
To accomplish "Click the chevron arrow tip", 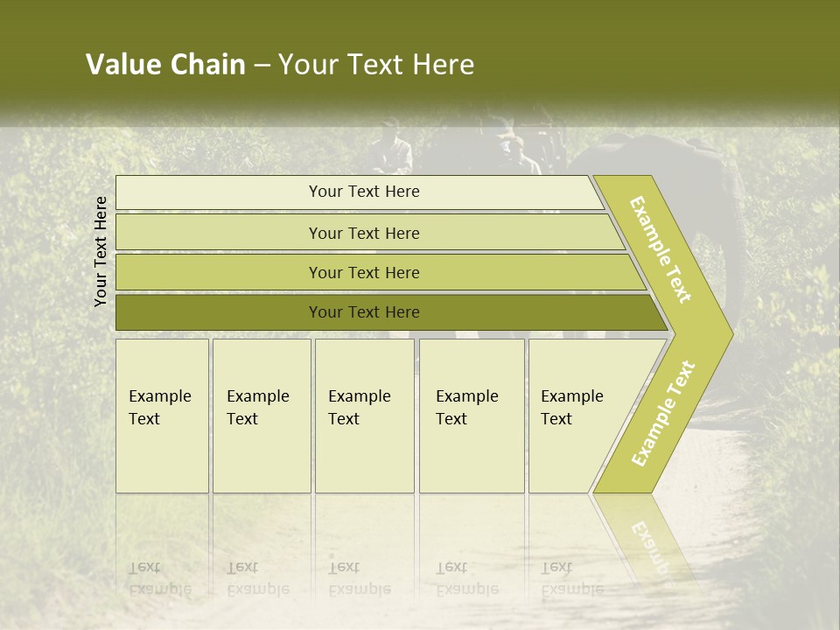I will tap(717, 332).
